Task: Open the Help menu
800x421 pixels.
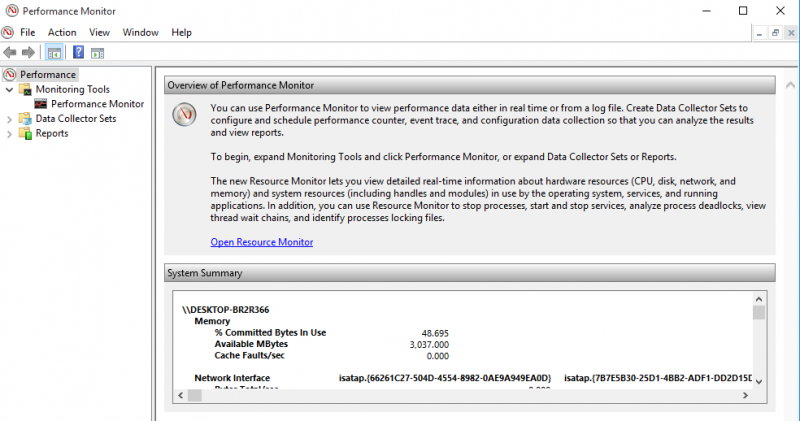Action: tap(181, 32)
